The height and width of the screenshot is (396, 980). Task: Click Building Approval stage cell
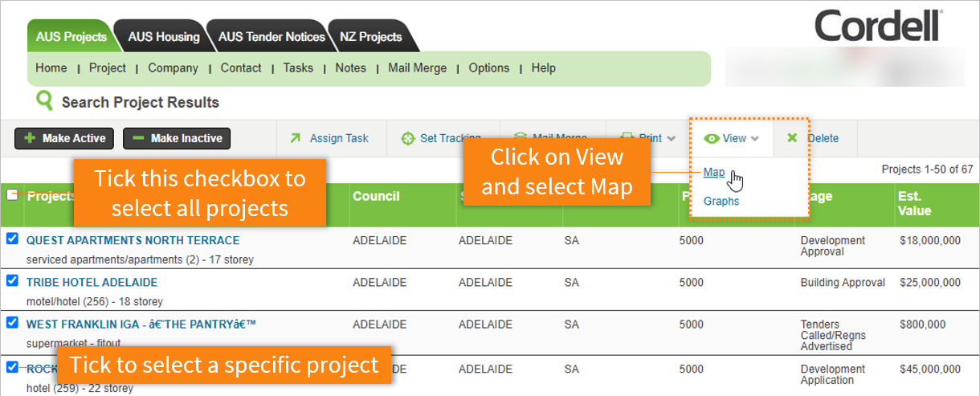tap(843, 282)
